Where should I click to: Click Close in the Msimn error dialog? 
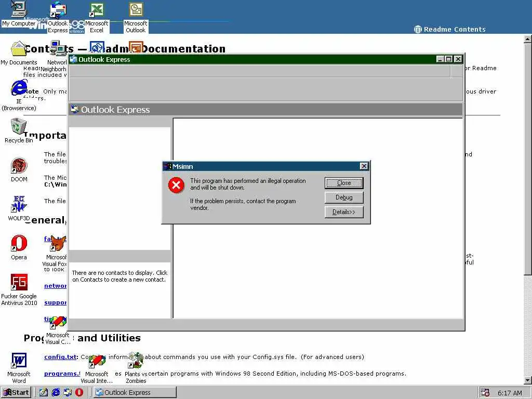[344, 183]
